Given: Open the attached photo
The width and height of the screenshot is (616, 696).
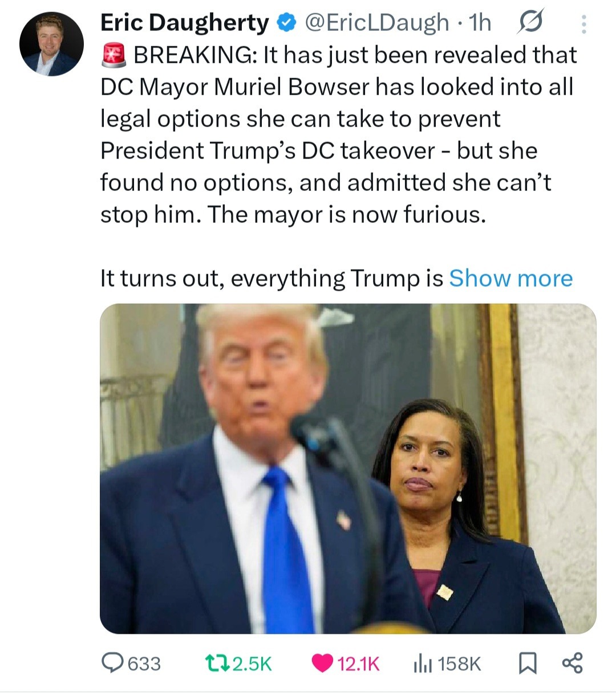Looking at the screenshot, I should coord(348,469).
